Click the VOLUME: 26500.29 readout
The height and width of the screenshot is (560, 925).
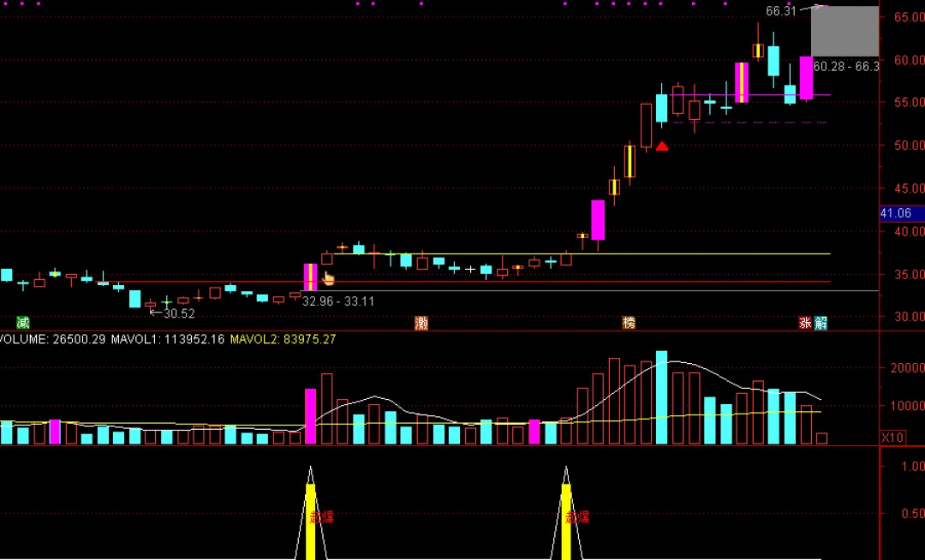point(53,339)
